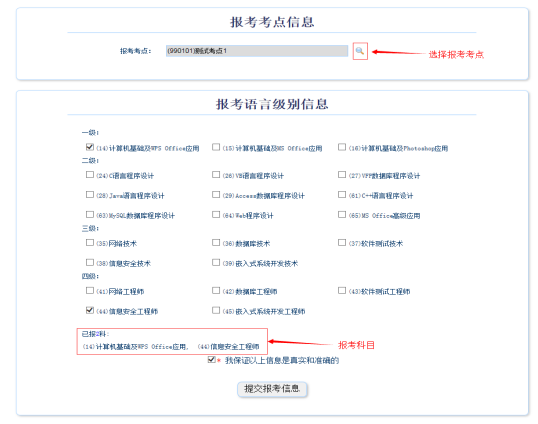
Task: Click the 报考考点信息 section heading
Action: pos(272,22)
